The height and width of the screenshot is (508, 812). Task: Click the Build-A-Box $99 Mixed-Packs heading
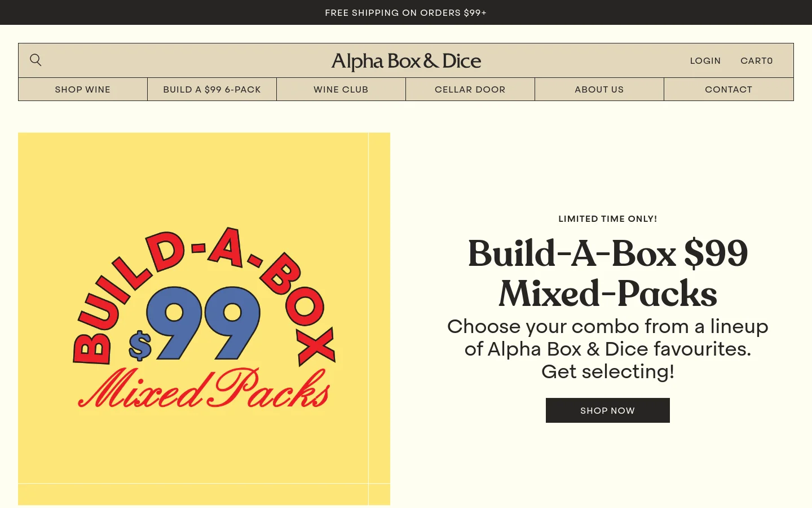tap(608, 273)
